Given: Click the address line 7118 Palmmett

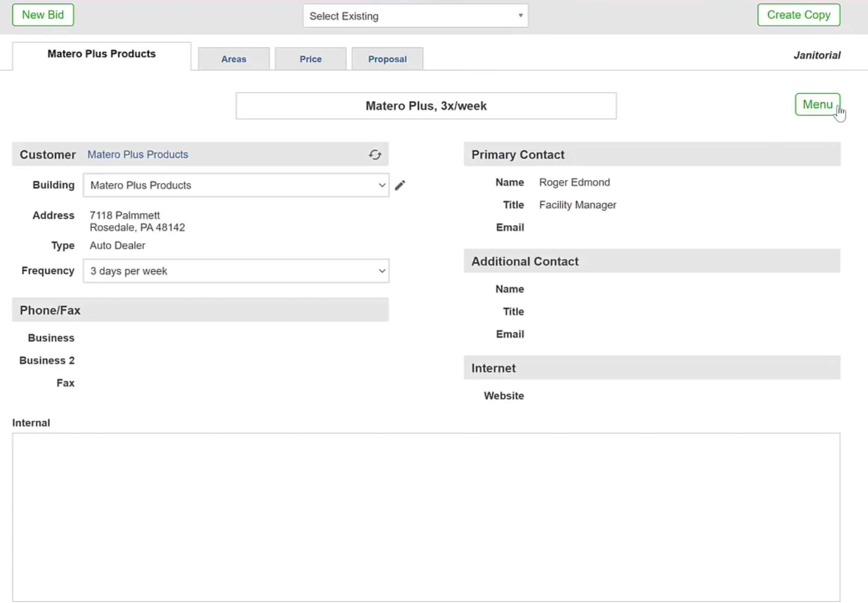Looking at the screenshot, I should [125, 215].
